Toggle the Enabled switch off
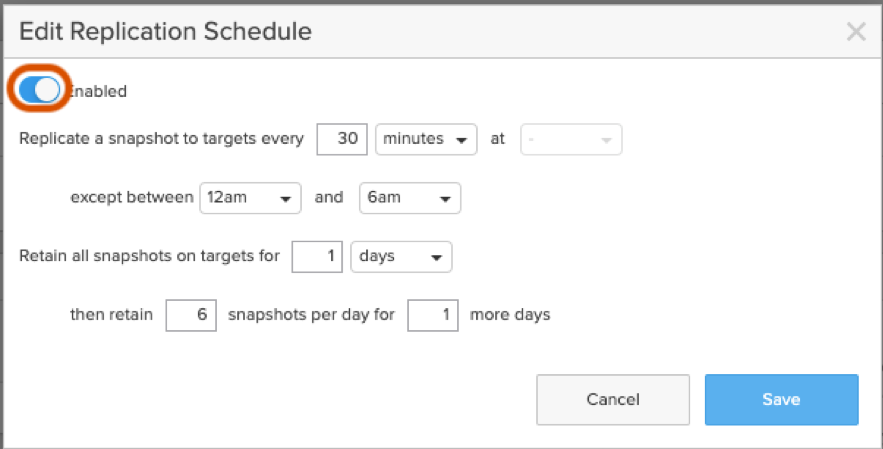 pos(40,90)
